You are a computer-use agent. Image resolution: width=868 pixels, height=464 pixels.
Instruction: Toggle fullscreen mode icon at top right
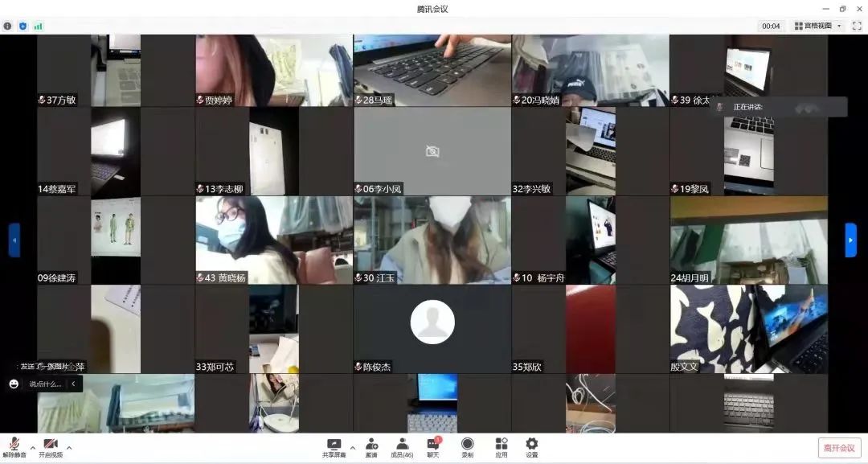[x=857, y=26]
